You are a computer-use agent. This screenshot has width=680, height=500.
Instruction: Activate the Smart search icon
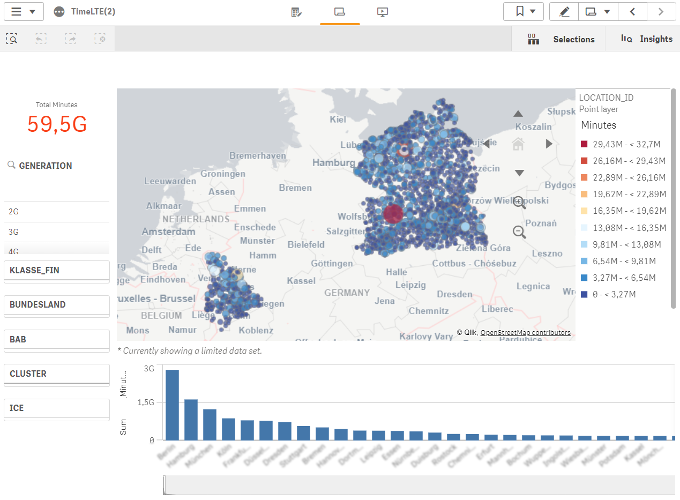12,39
